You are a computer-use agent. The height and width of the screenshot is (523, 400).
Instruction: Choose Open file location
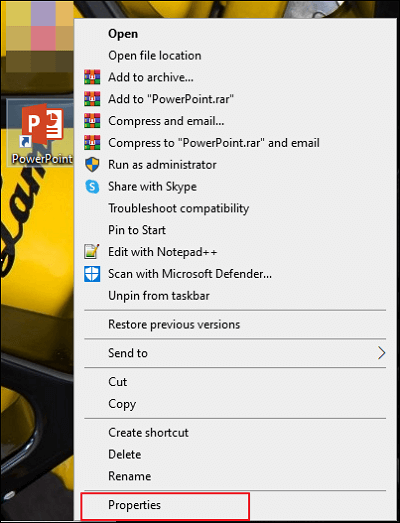point(155,56)
